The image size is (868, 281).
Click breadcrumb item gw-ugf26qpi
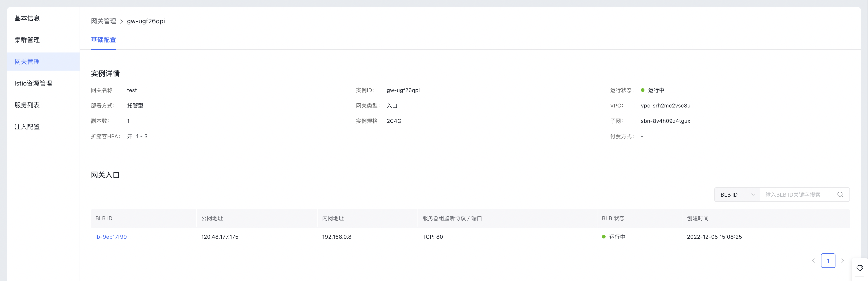146,21
